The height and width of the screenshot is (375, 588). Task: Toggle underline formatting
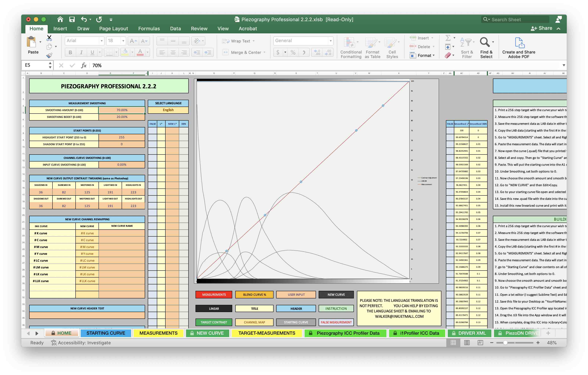pyautogui.click(x=92, y=52)
